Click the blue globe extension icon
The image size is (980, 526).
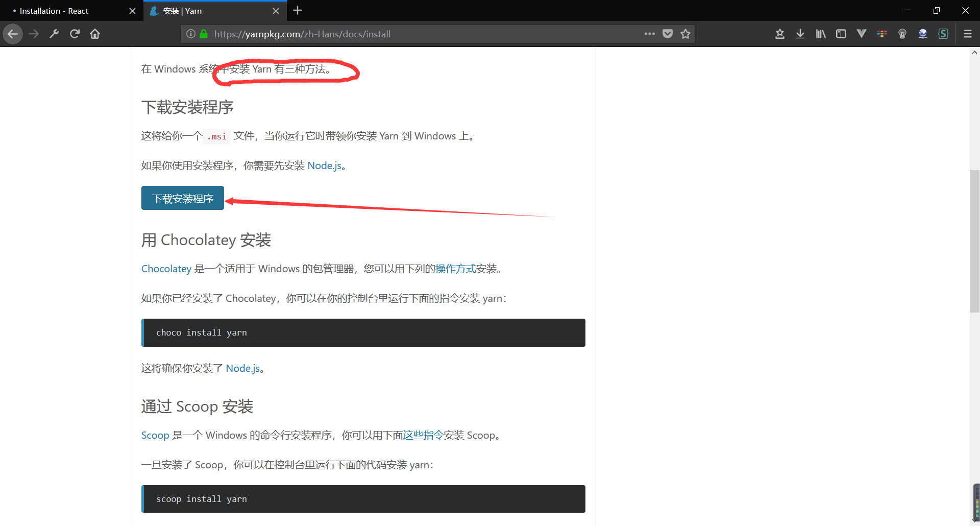923,34
